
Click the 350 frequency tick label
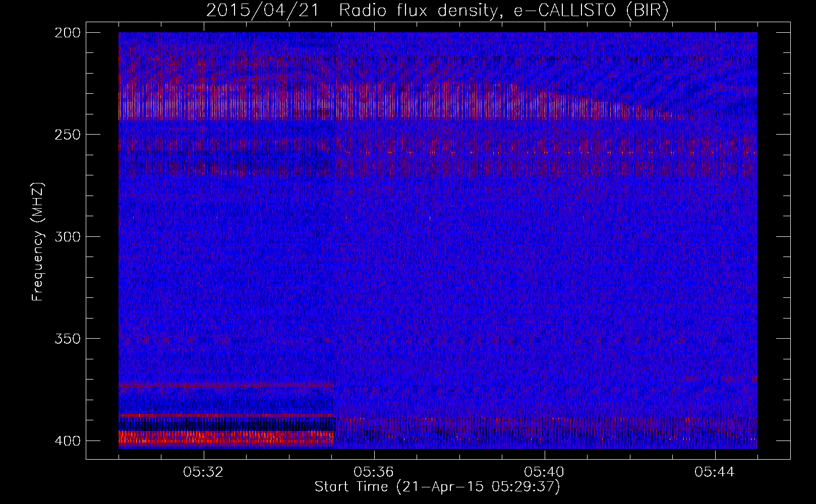tap(68, 339)
